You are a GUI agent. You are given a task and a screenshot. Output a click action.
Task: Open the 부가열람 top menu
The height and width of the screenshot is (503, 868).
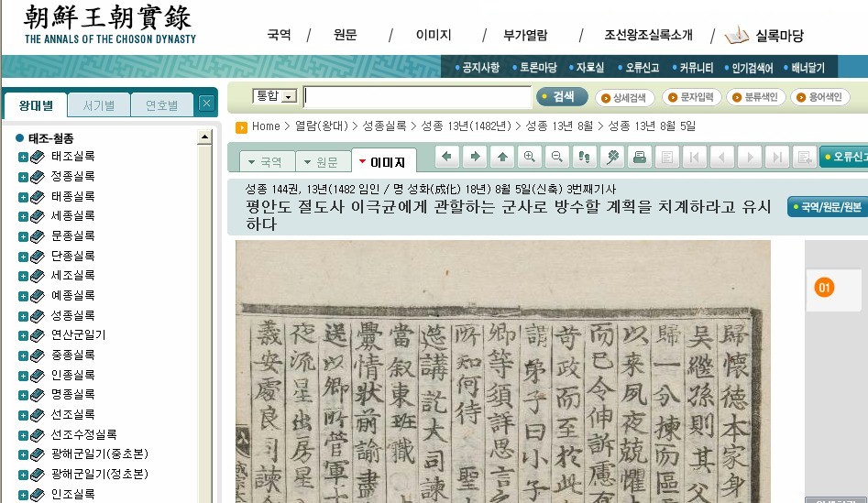(x=525, y=36)
